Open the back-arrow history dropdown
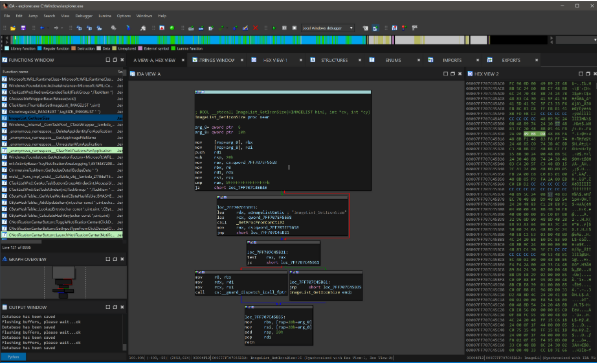Screen dimensions: 597x363 [x=47, y=28]
